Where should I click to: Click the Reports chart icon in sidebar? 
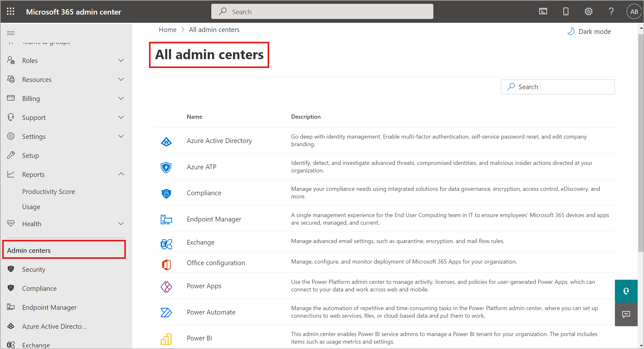pyautogui.click(x=11, y=174)
